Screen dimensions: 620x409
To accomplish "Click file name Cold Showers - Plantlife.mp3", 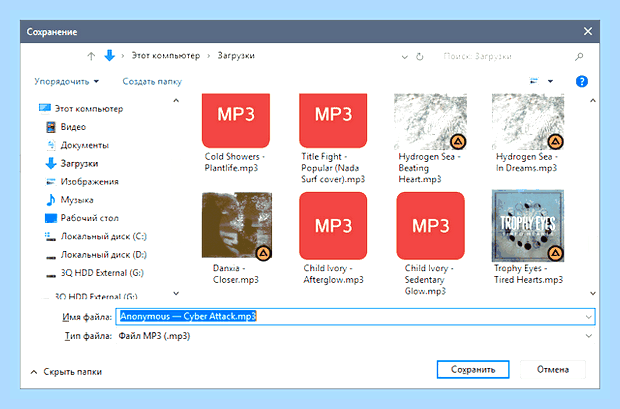I will click(x=234, y=162).
